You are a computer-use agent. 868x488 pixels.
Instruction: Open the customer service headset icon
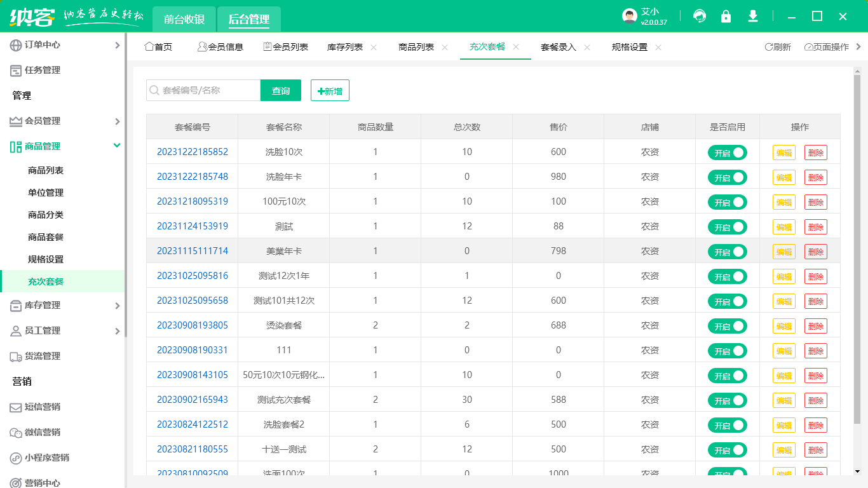700,16
